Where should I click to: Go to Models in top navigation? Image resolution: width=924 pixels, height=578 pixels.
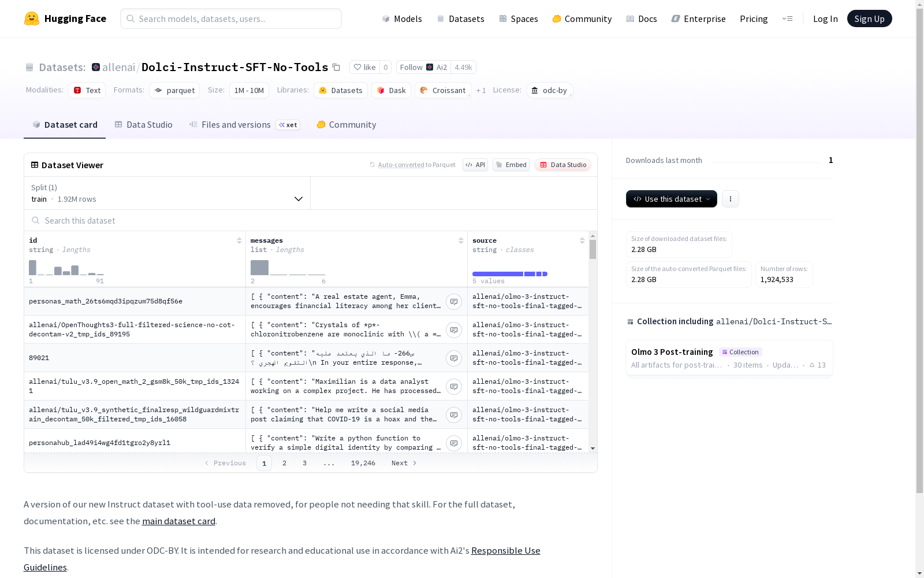402,18
